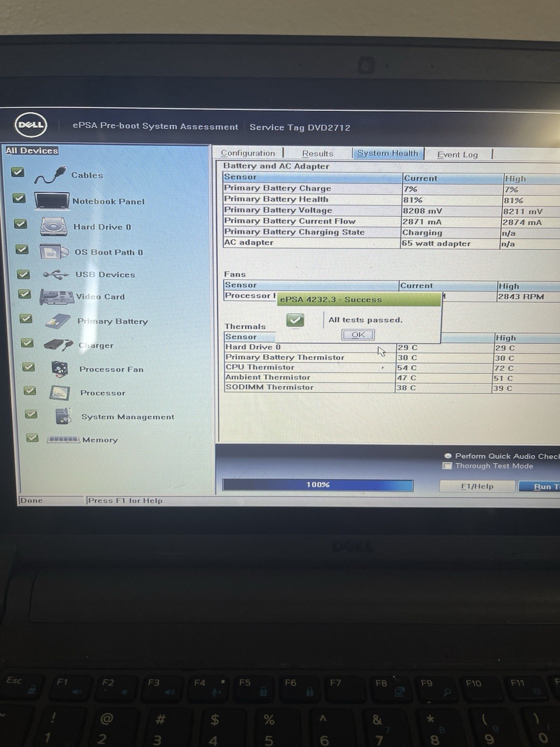Select the Processor chip icon
The image size is (560, 747).
(x=60, y=393)
